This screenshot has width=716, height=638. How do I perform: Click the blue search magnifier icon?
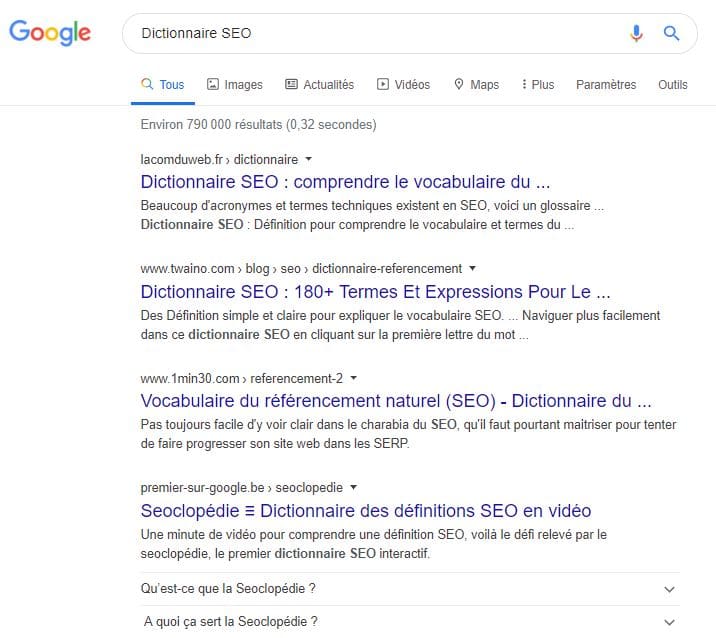pos(671,33)
